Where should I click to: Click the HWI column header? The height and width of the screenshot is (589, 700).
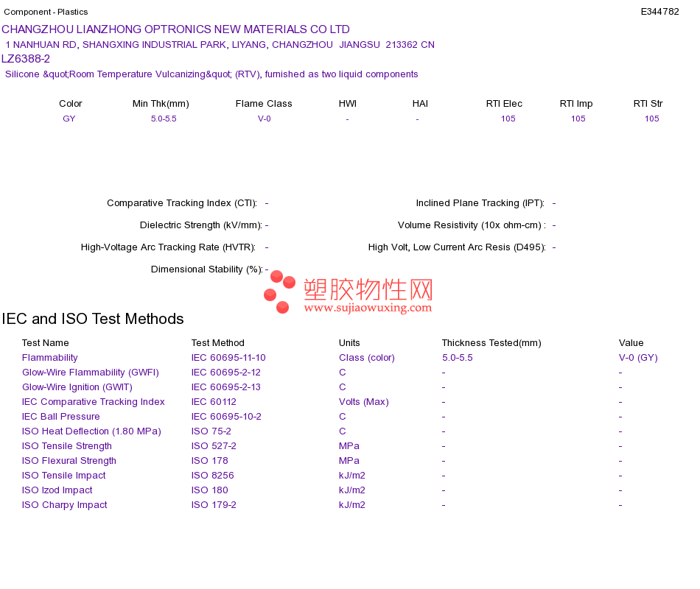click(x=347, y=104)
